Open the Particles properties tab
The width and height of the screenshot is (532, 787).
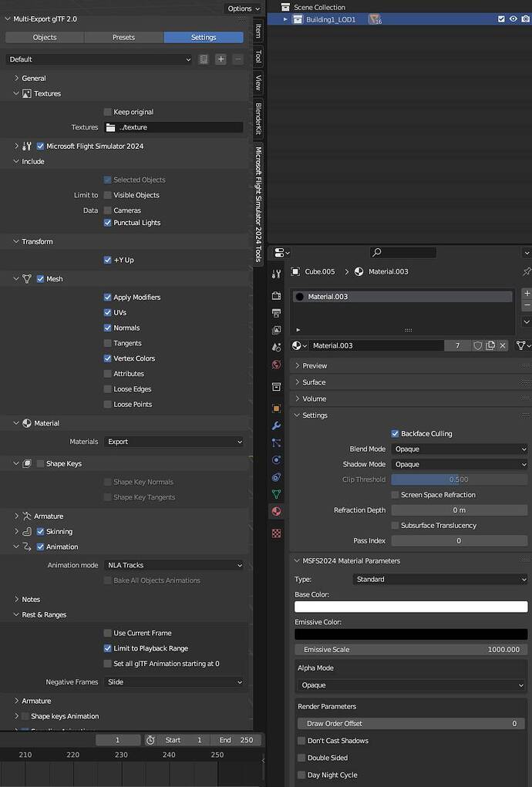click(x=276, y=442)
